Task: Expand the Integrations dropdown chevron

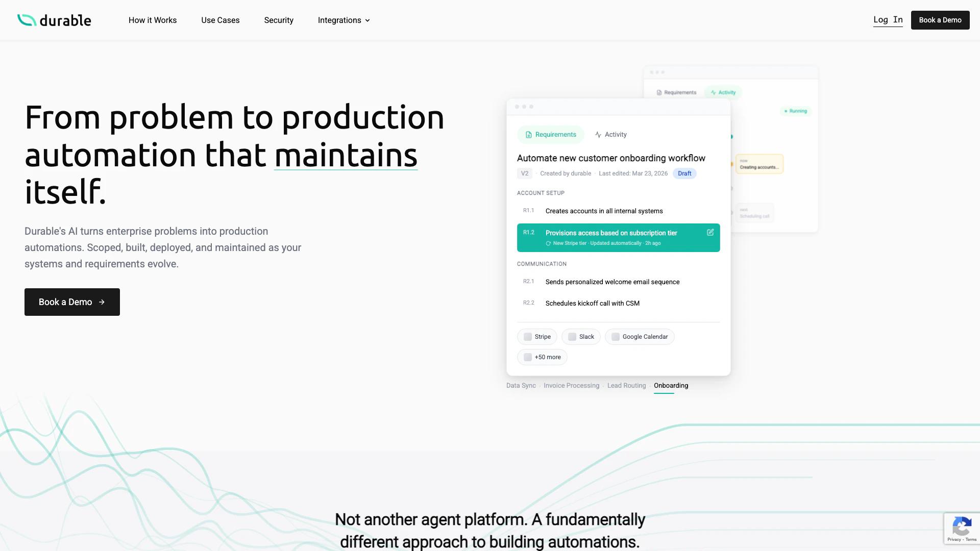Action: [x=367, y=20]
